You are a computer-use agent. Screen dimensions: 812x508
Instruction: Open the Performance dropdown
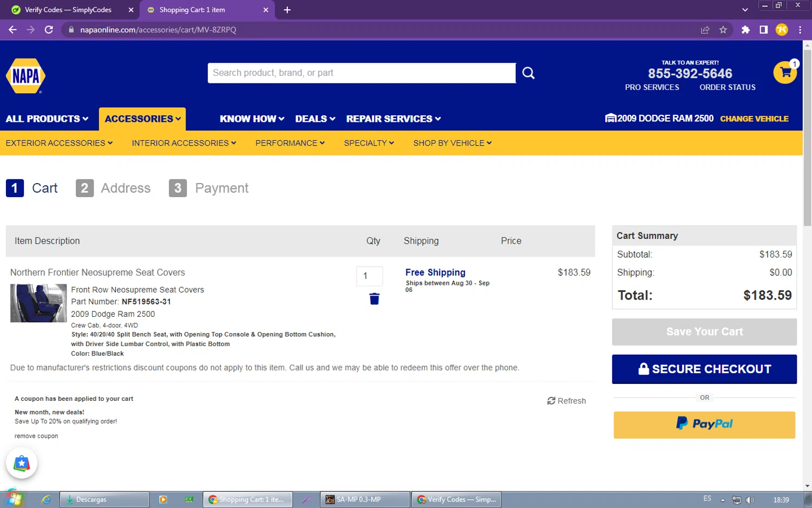click(x=290, y=143)
